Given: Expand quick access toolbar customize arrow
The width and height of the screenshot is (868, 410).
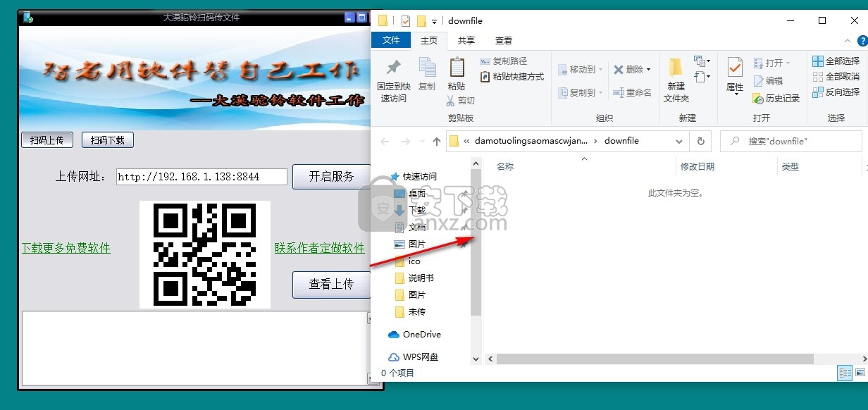Looking at the screenshot, I should click(x=434, y=21).
